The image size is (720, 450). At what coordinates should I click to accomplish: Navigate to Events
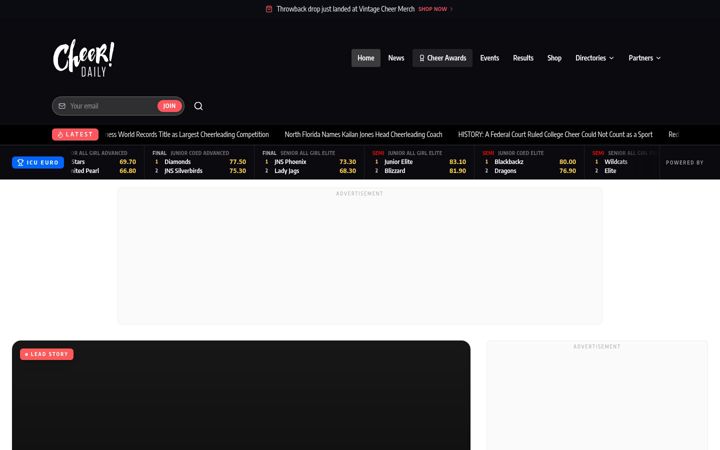(489, 58)
